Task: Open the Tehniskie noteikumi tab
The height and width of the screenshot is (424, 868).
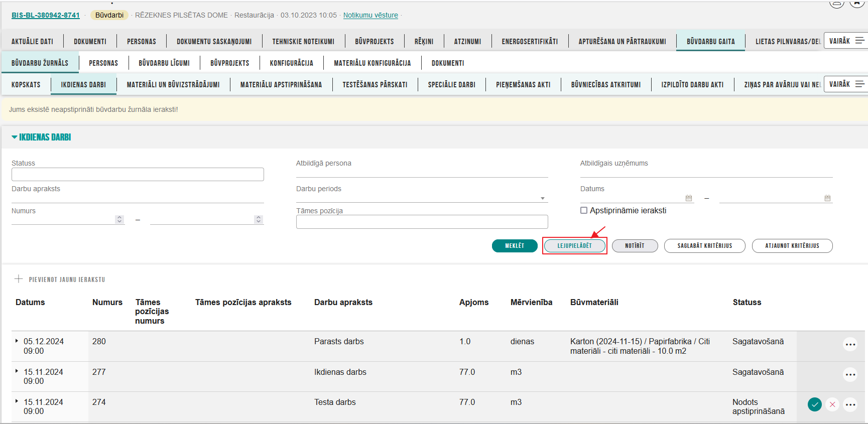Action: (x=303, y=41)
